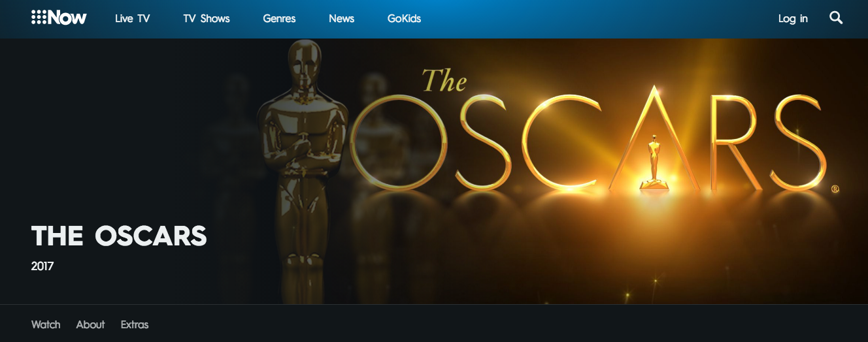Select the 2017 year label
The width and height of the screenshot is (868, 342).
[x=42, y=266]
